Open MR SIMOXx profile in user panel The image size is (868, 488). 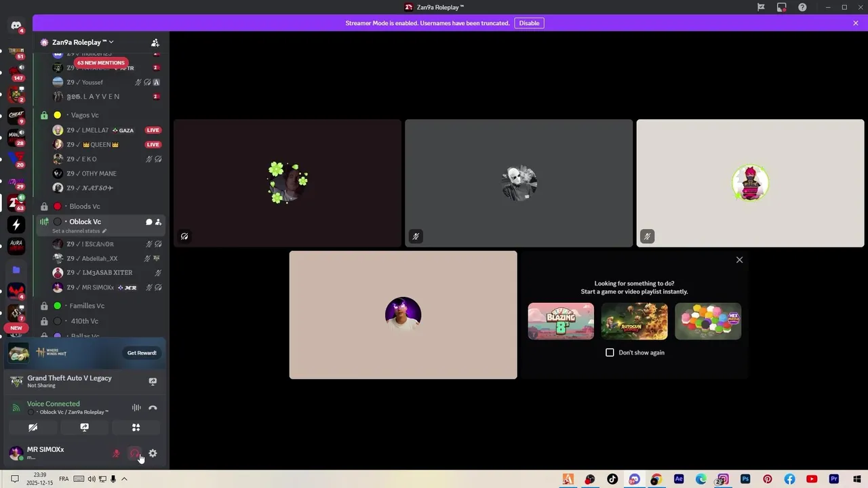point(45,453)
